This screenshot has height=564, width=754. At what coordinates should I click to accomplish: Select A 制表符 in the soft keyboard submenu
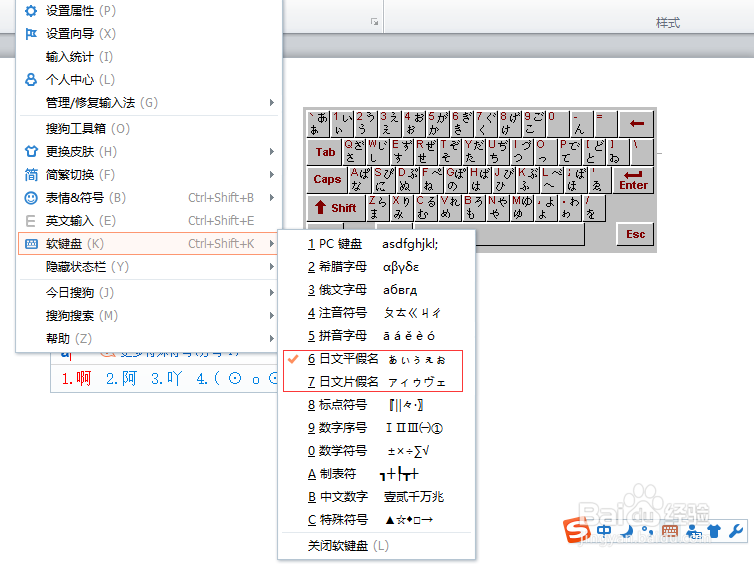coord(376,474)
